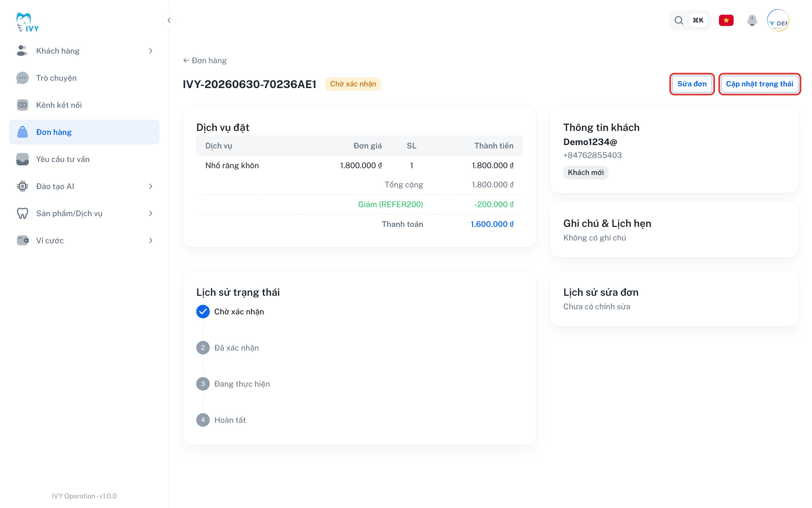Click the Ví cước wallet icon
The height and width of the screenshot is (508, 812).
point(23,240)
